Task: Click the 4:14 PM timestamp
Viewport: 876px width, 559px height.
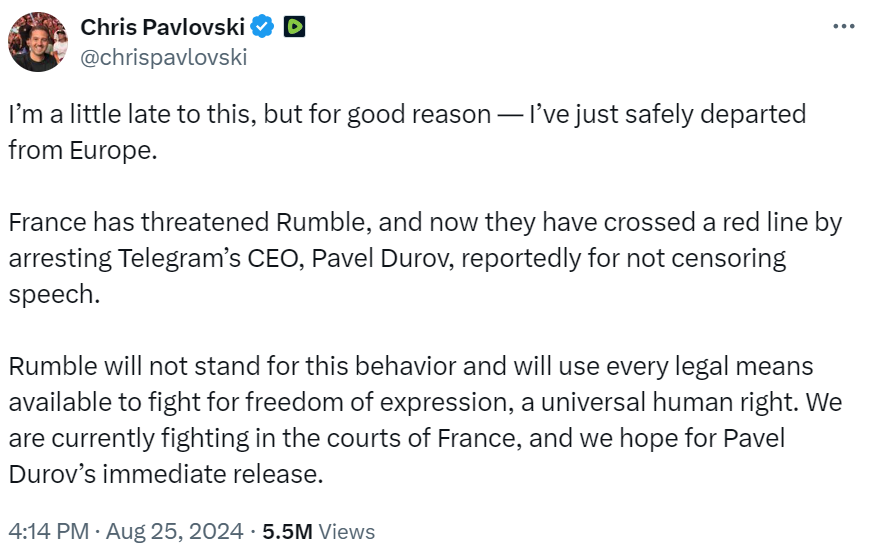Action: (x=44, y=531)
